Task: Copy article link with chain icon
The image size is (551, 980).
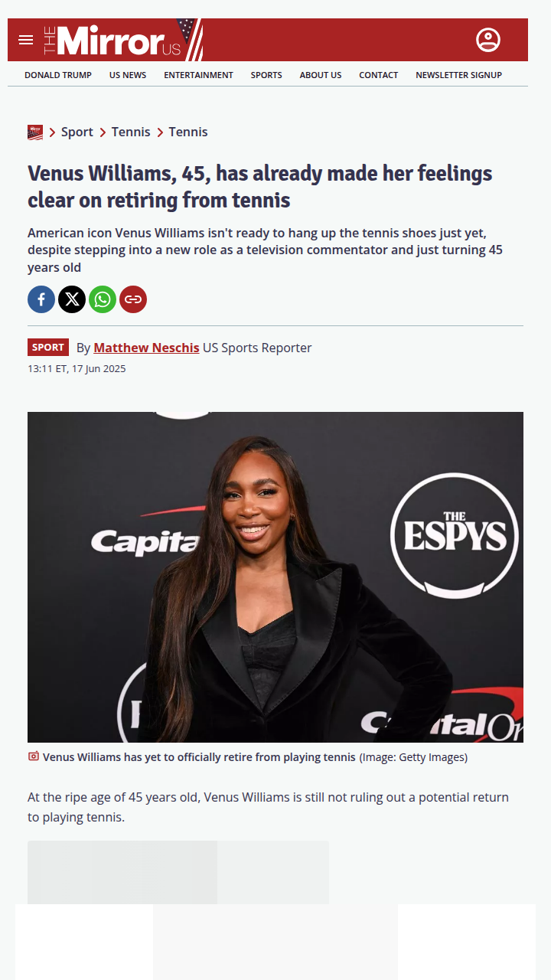Action: pyautogui.click(x=133, y=299)
